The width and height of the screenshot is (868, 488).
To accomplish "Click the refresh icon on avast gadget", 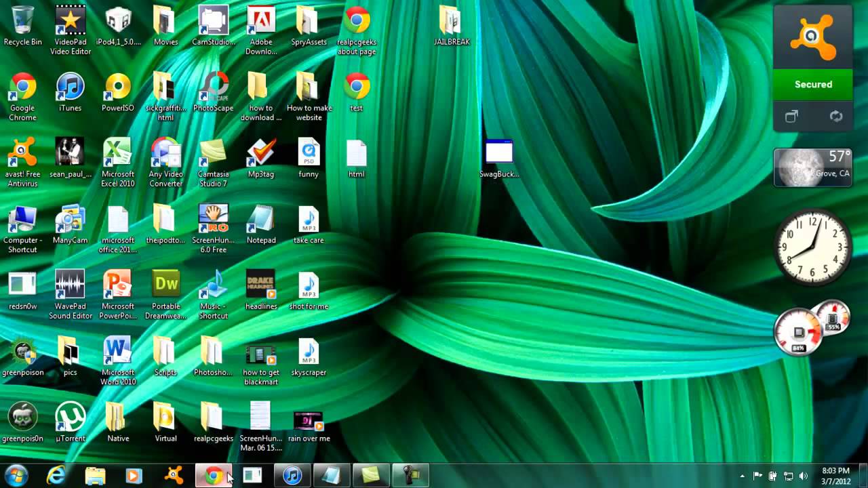I will pos(836,117).
